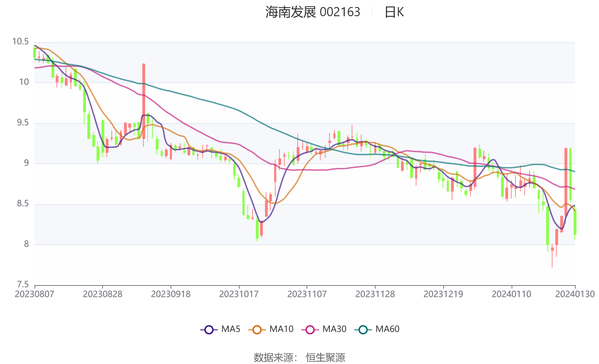
Task: Select the 20231219 x-axis date label
Action: 443,294
